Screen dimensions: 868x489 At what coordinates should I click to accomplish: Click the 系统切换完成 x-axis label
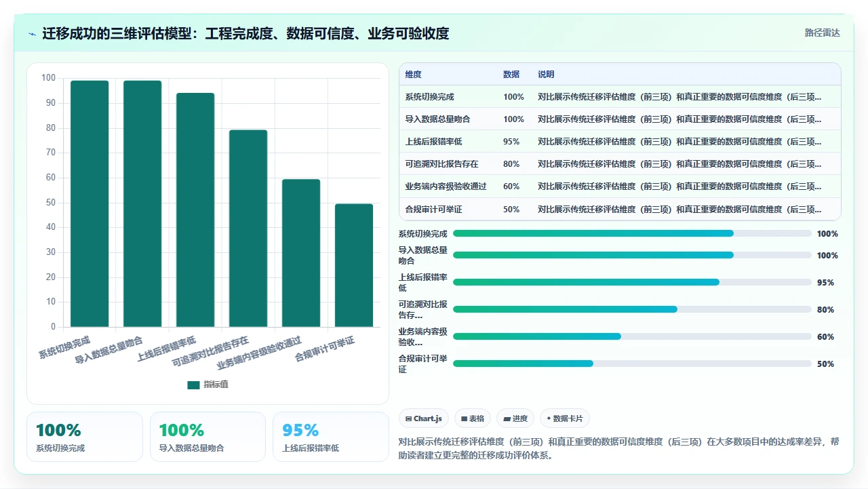tap(64, 346)
